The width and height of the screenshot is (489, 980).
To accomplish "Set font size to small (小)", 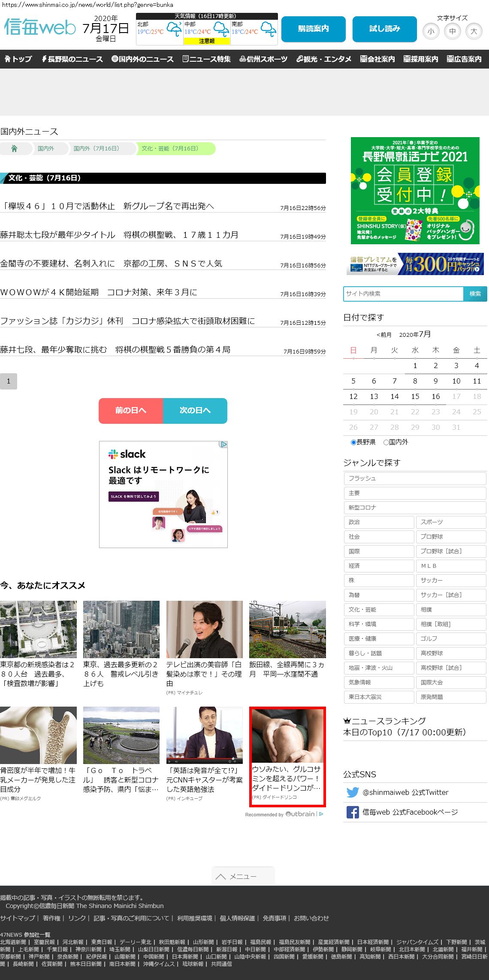I will click(431, 31).
